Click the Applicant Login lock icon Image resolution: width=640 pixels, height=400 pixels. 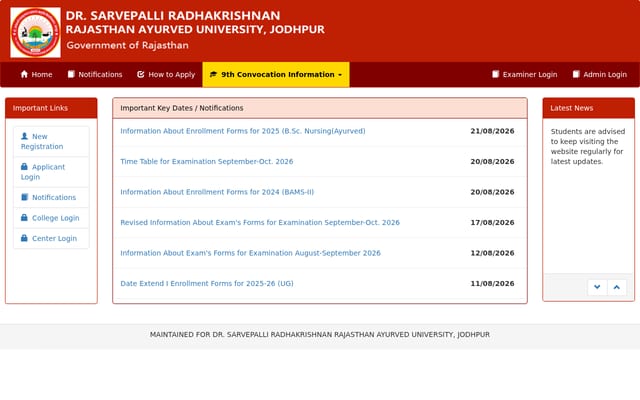pos(24,167)
